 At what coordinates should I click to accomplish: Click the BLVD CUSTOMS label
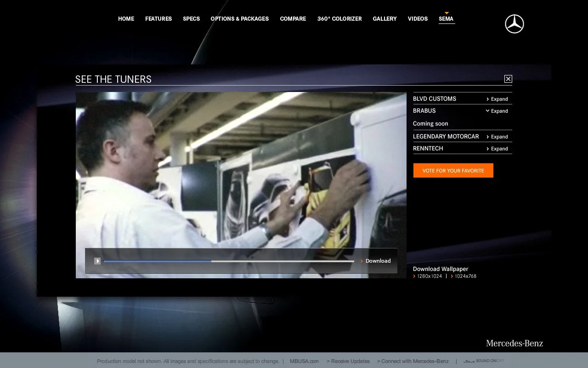coord(435,99)
